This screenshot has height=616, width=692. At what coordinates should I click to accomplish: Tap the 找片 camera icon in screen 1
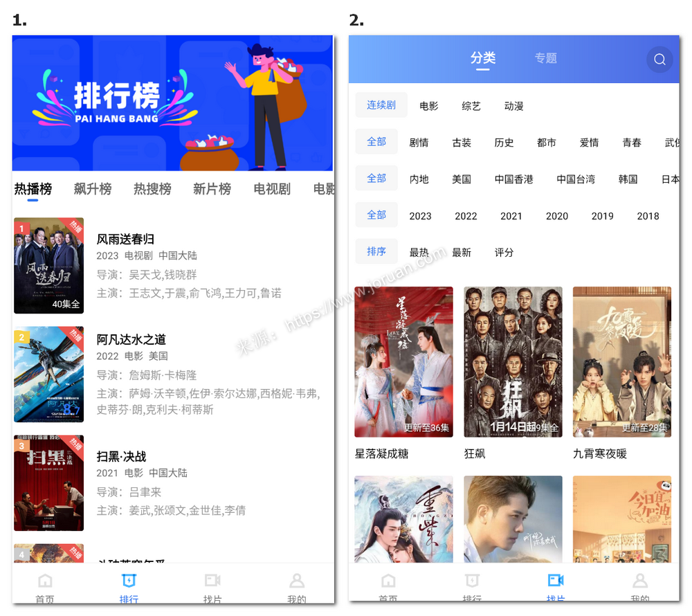coord(212,581)
